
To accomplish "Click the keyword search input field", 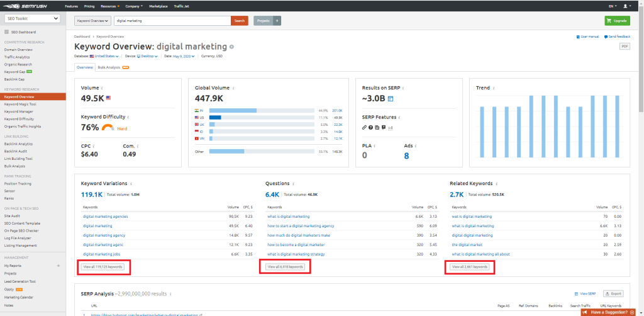I will [x=172, y=21].
